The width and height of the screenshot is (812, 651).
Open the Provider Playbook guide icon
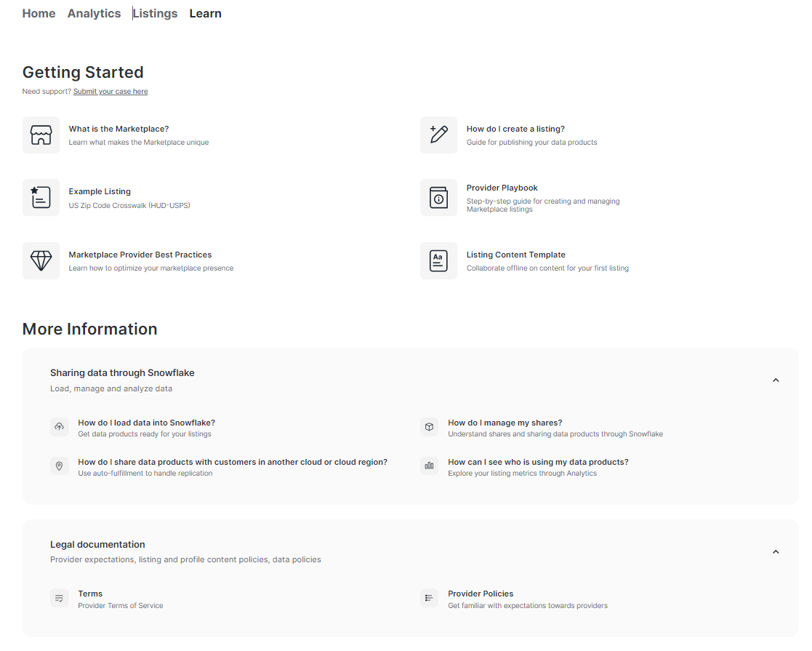tap(438, 197)
